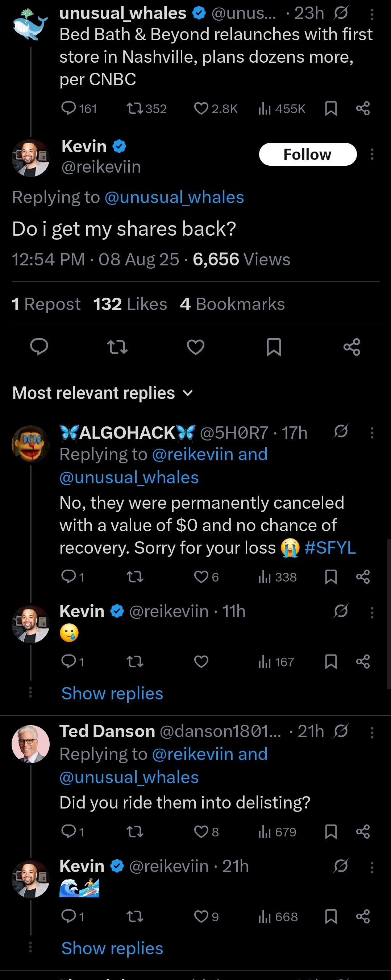This screenshot has height=980, width=391.
Task: Bookmark Kevin's 'shares back' post
Action: click(x=274, y=347)
